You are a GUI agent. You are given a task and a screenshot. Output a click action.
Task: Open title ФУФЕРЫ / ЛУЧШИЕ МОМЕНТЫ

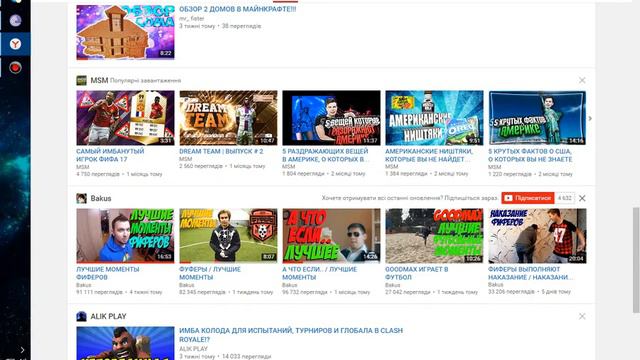[x=210, y=273]
